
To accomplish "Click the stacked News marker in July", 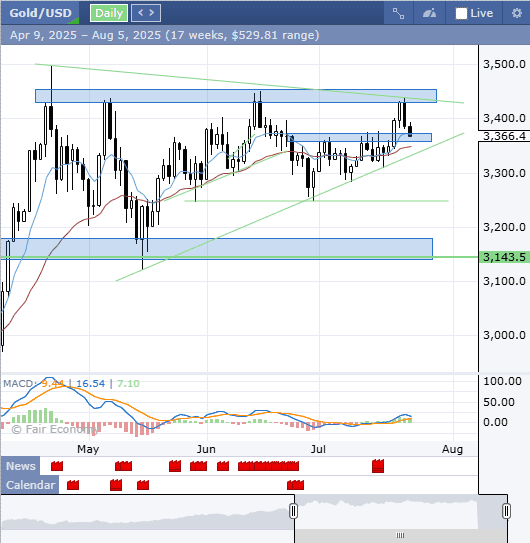I will click(378, 466).
